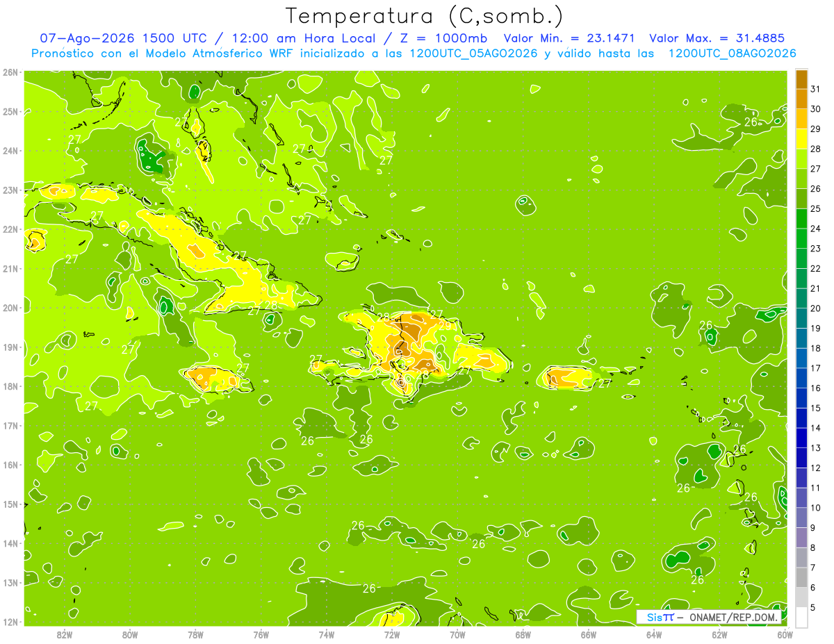Click the 'ONAMET/REP.DOM.' credit label
Viewport: 834px width, 644px height.
tap(734, 617)
